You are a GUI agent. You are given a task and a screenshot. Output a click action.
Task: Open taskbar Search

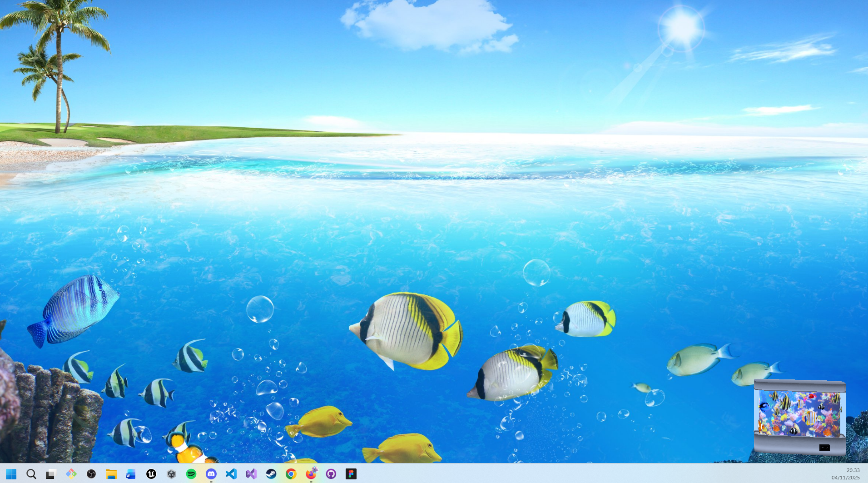31,474
